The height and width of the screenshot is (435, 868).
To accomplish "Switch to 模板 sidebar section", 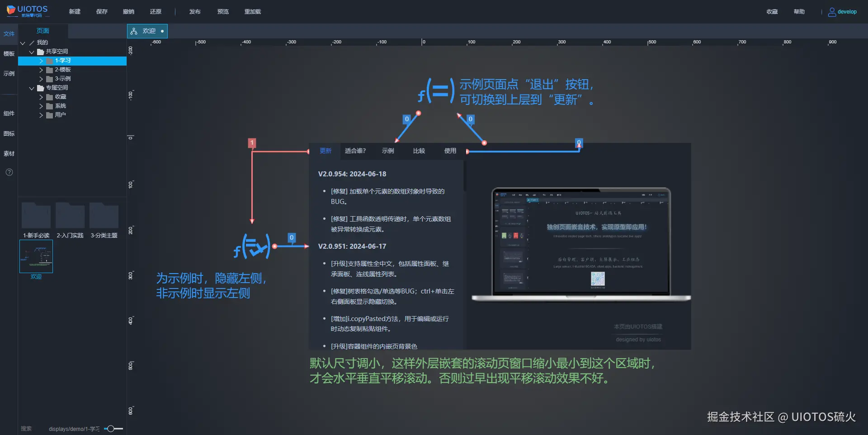I will [x=9, y=54].
